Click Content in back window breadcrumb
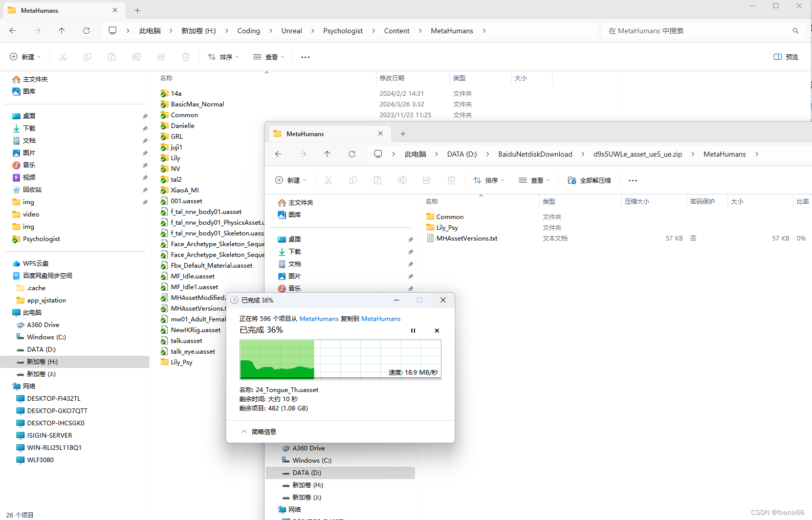Screen dimensions: 812x520 click(x=397, y=31)
